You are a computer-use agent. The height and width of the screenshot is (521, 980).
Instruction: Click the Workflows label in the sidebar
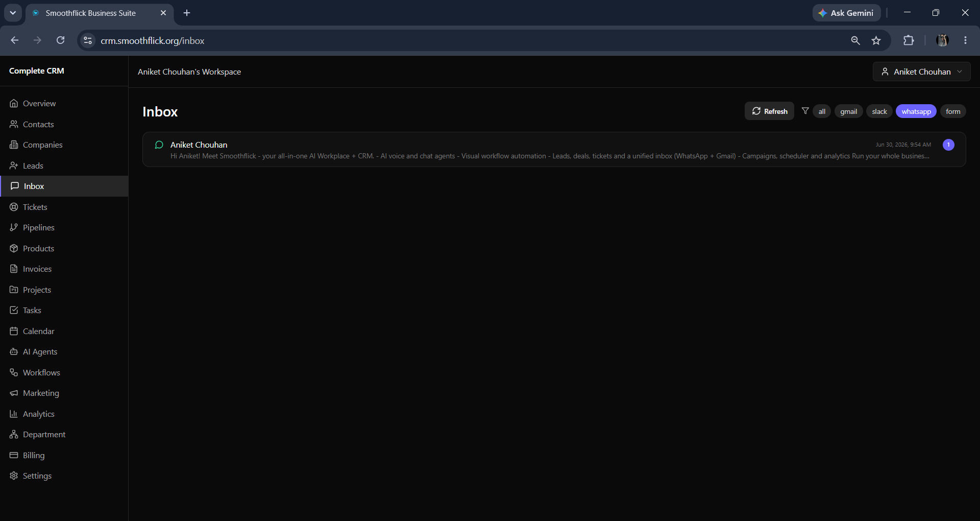point(41,372)
